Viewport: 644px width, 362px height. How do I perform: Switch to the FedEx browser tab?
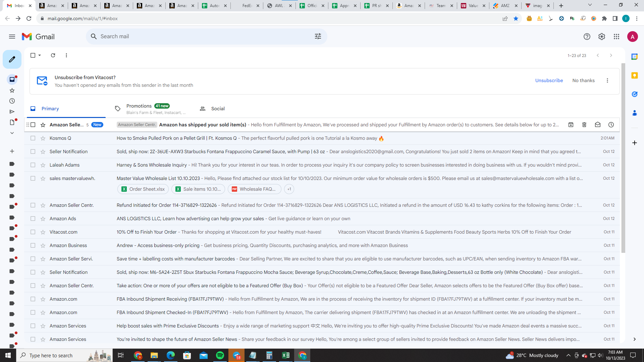click(x=247, y=6)
